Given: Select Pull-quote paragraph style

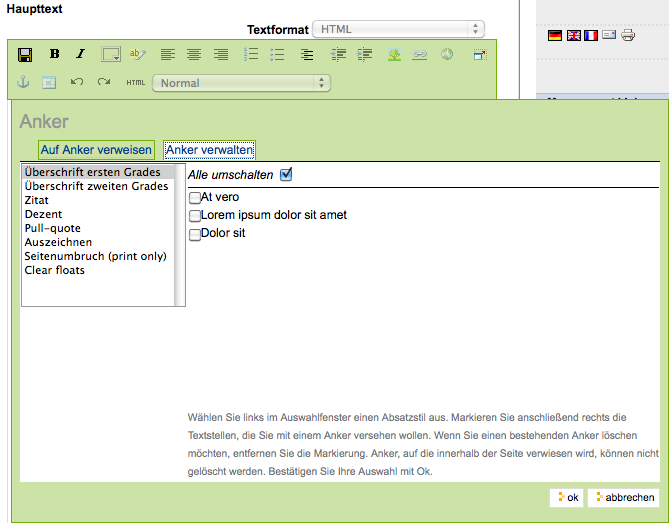Looking at the screenshot, I should click(x=98, y=228).
